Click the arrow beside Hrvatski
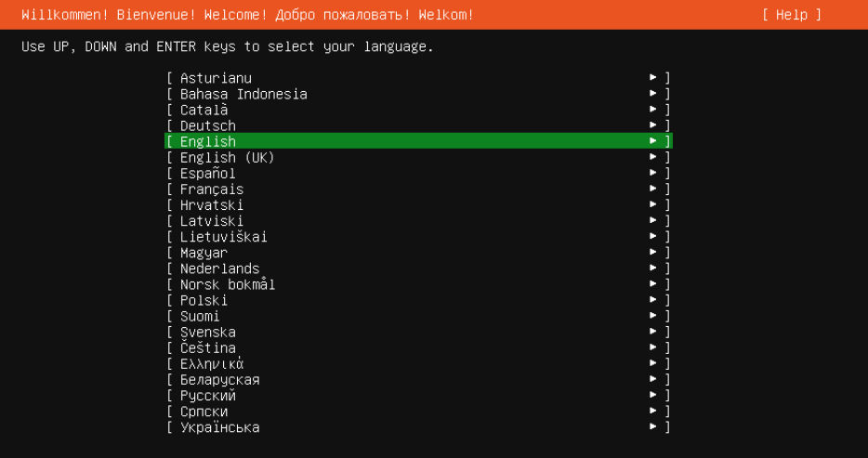Viewport: 868px width, 458px height. (654, 204)
